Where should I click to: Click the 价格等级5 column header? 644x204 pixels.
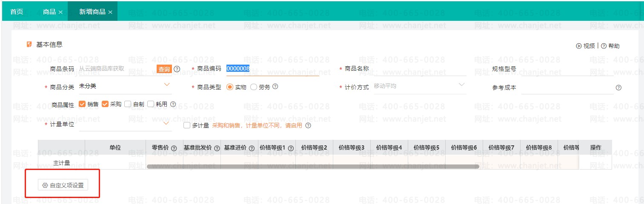coord(426,147)
